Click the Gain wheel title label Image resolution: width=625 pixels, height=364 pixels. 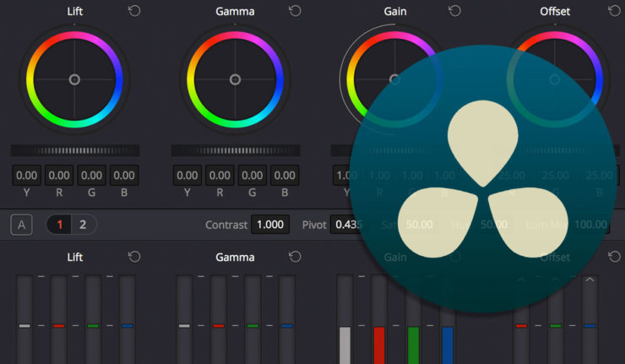click(x=395, y=11)
